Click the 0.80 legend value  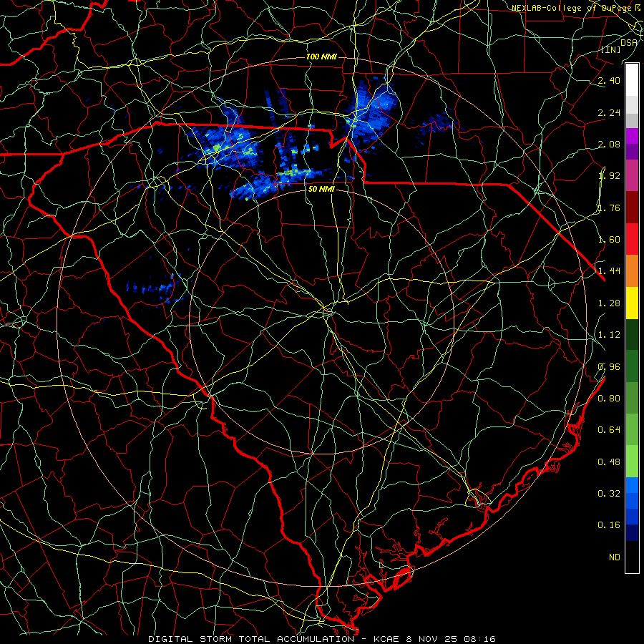609,399
